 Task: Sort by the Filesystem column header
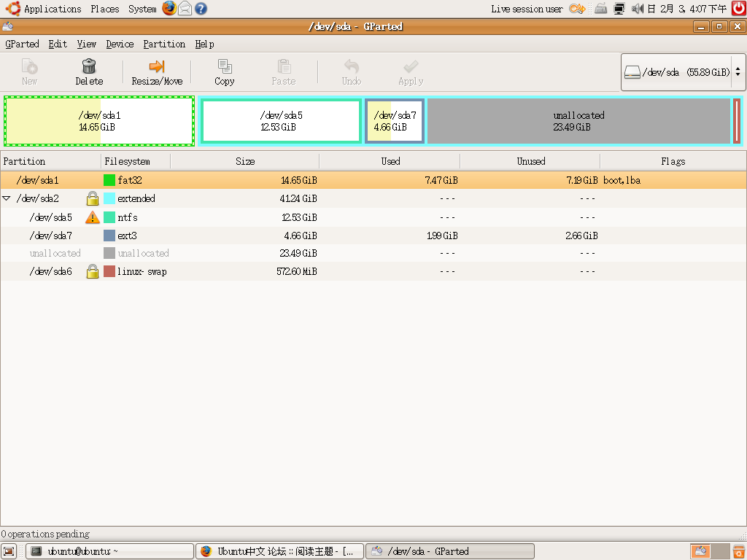click(135, 161)
